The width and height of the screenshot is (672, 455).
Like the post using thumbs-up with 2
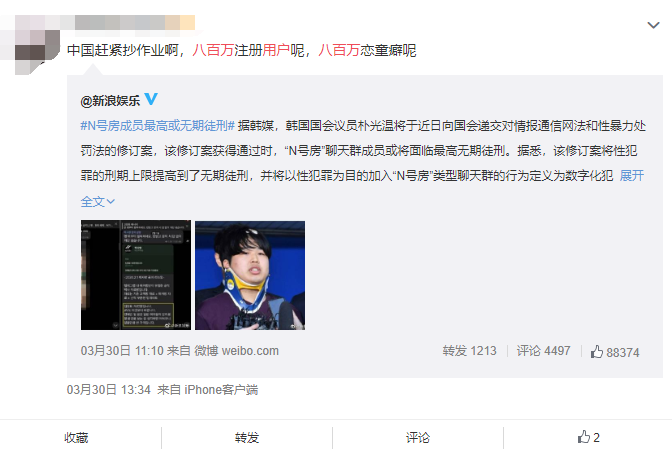tap(588, 437)
